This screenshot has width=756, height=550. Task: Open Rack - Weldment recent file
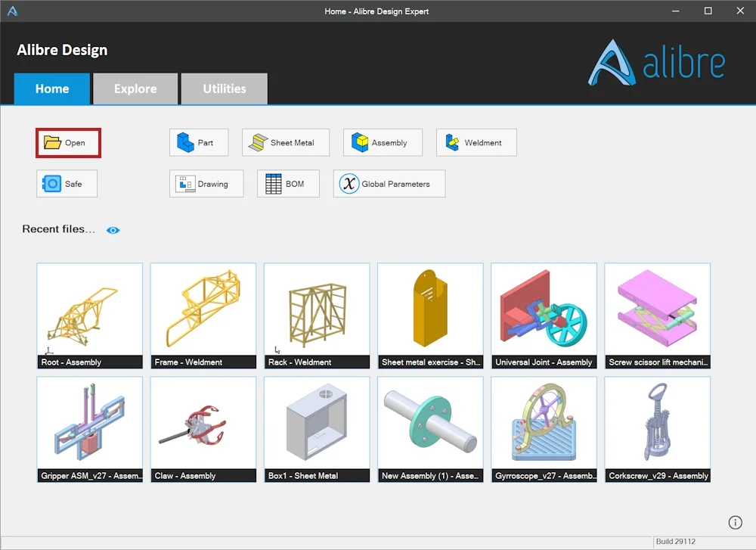[x=317, y=315]
